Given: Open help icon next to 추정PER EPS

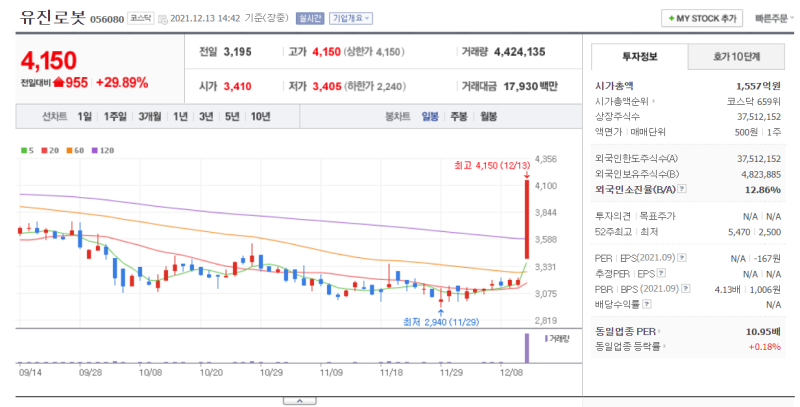Looking at the screenshot, I should click(x=661, y=273).
